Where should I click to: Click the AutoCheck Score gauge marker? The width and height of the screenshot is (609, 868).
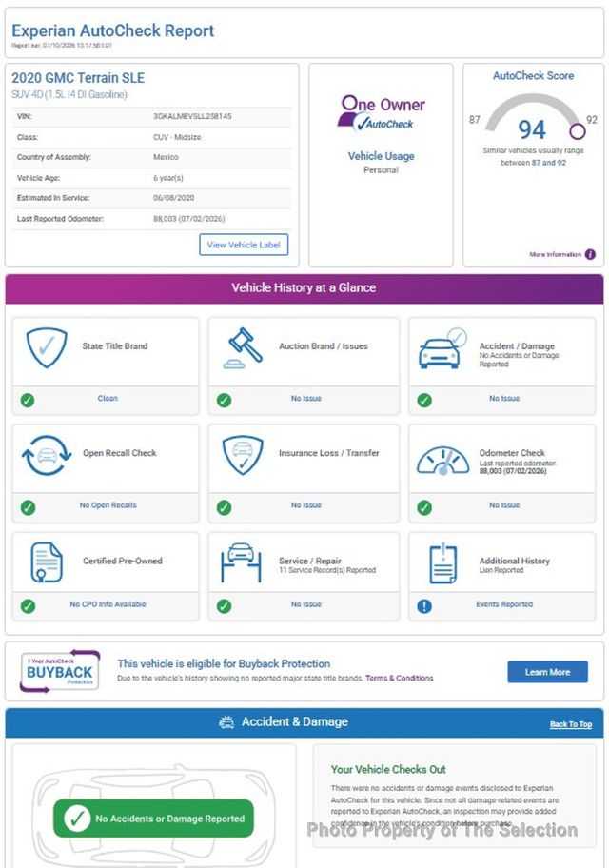point(578,131)
